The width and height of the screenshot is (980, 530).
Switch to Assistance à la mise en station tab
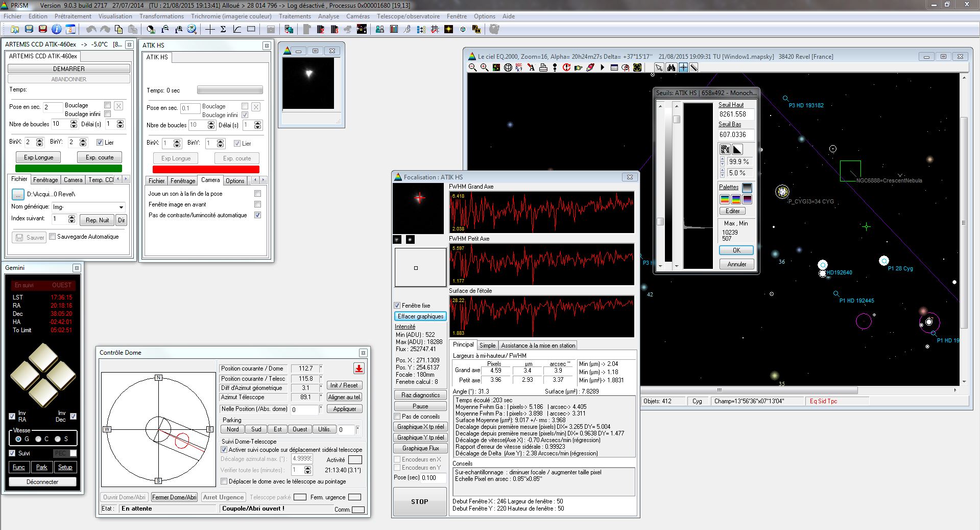pyautogui.click(x=538, y=345)
